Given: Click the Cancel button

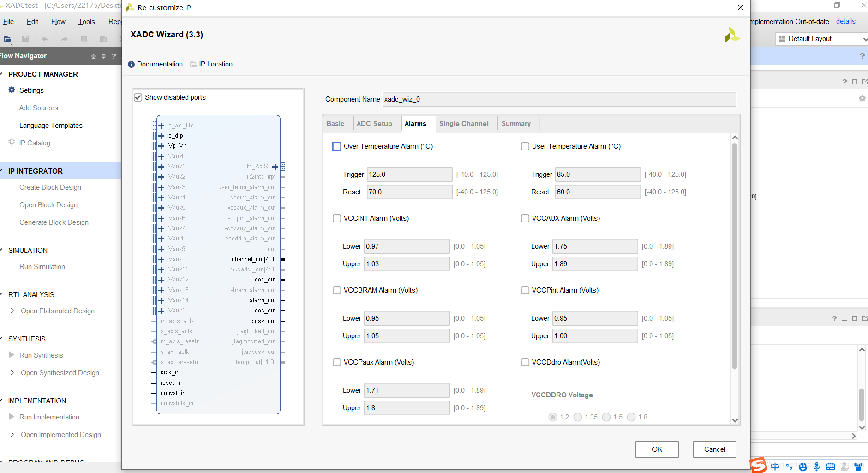Looking at the screenshot, I should click(x=715, y=449).
